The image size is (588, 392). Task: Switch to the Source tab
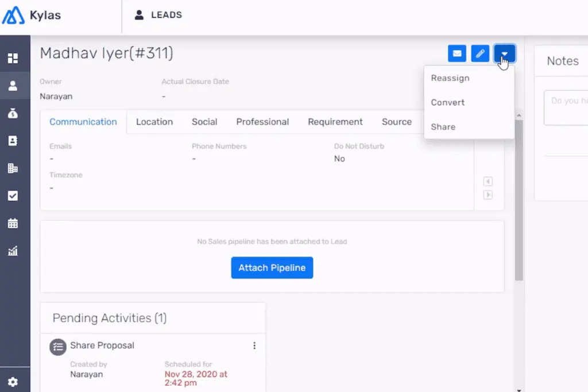[397, 122]
